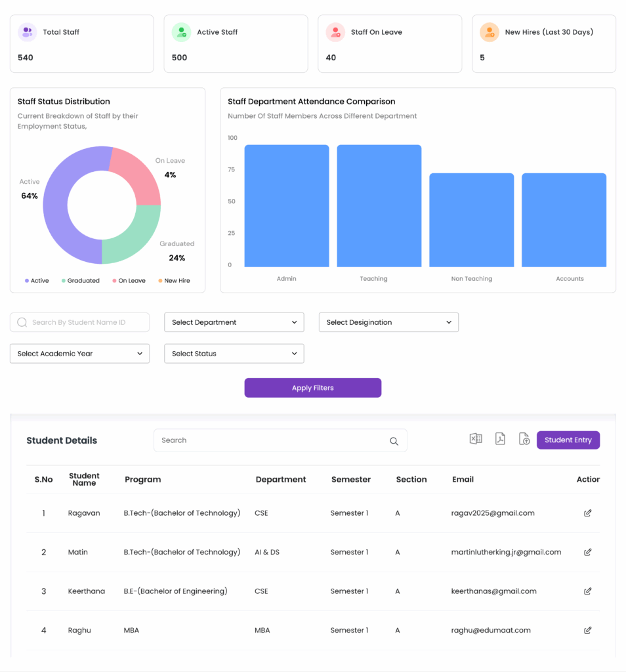Image resolution: width=626 pixels, height=672 pixels.
Task: Open the Select Academic Year dropdown
Action: pyautogui.click(x=79, y=354)
